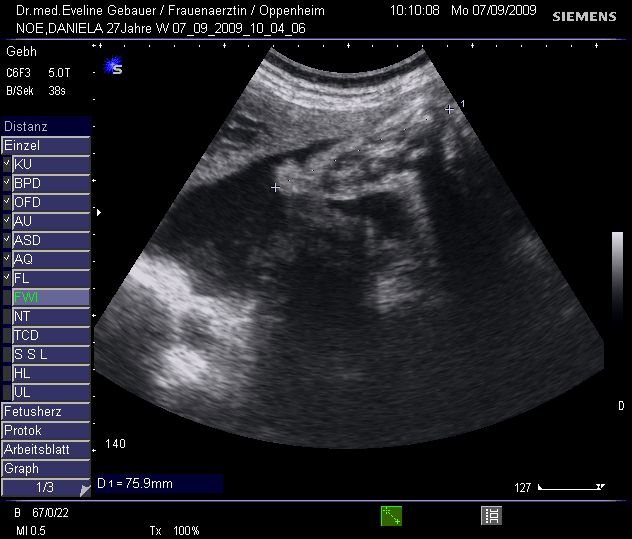The width and height of the screenshot is (632, 539).
Task: Click the D1 = 75.9mm result field
Action: pyautogui.click(x=158, y=483)
